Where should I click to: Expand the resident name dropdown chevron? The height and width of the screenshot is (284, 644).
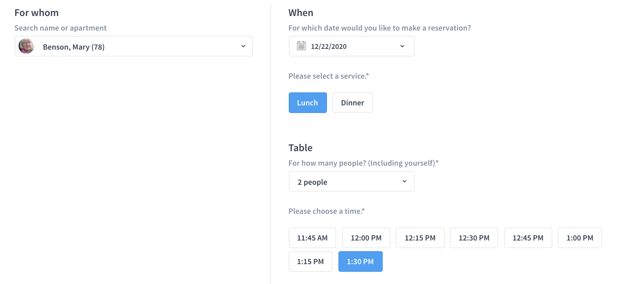click(243, 46)
